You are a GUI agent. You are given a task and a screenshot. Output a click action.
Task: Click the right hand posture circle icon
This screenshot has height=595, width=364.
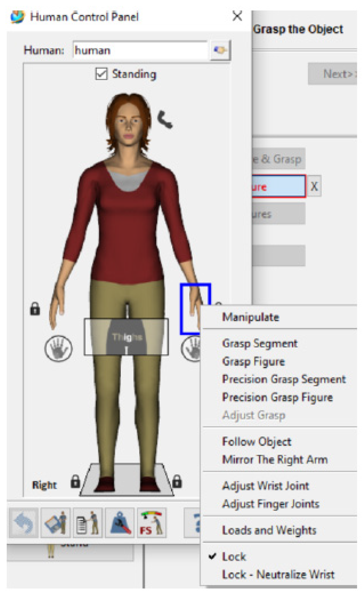(58, 348)
